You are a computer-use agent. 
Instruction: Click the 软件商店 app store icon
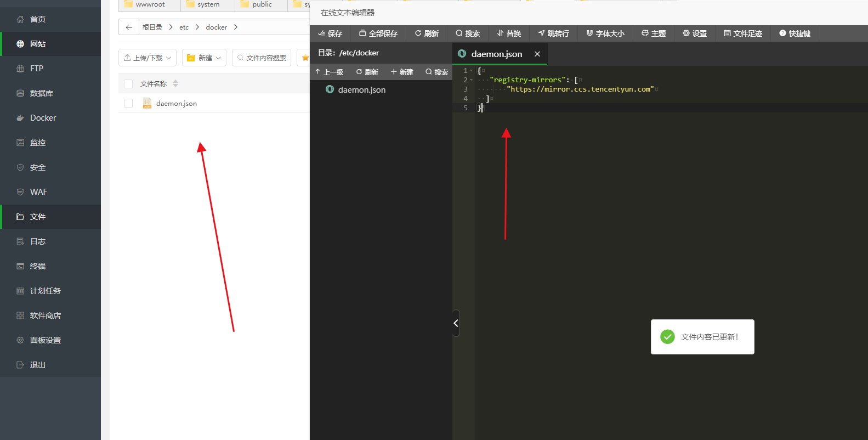tap(20, 315)
